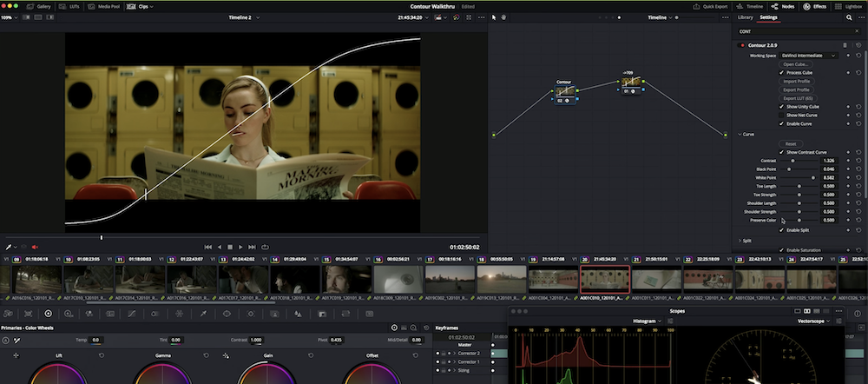Open the Clips dropdown arrow
Image resolution: width=868 pixels, height=384 pixels.
pos(152,7)
